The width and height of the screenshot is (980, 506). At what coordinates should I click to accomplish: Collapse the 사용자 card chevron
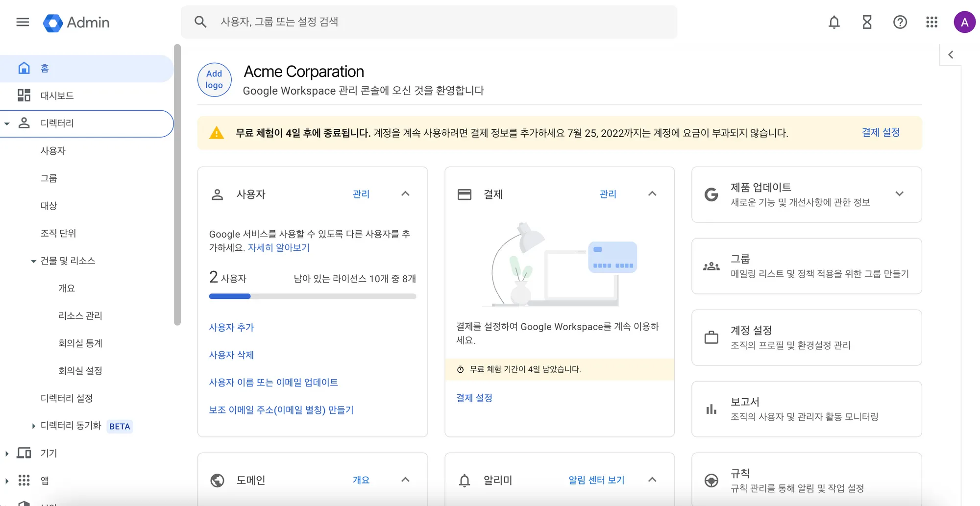(x=405, y=193)
